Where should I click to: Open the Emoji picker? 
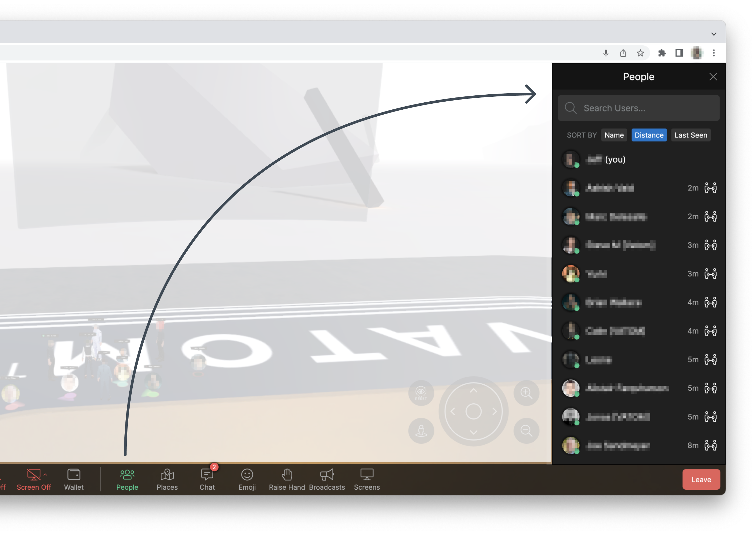point(247,480)
